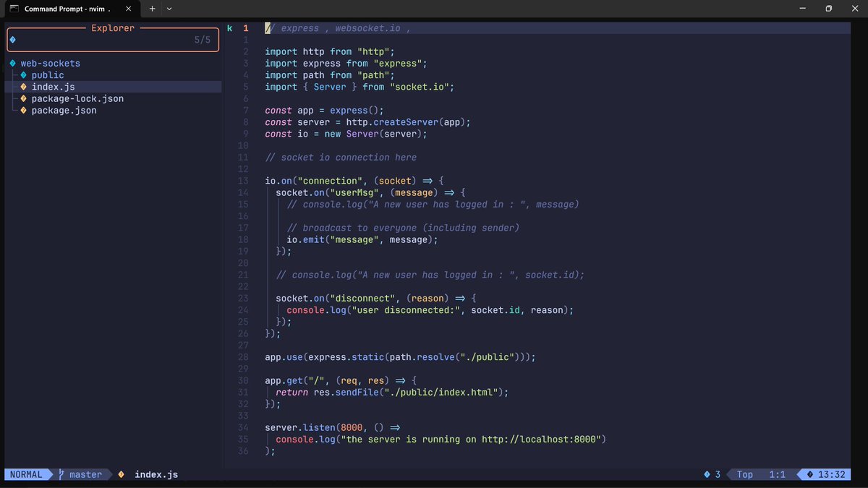Restore down the terminal window

click(x=828, y=9)
